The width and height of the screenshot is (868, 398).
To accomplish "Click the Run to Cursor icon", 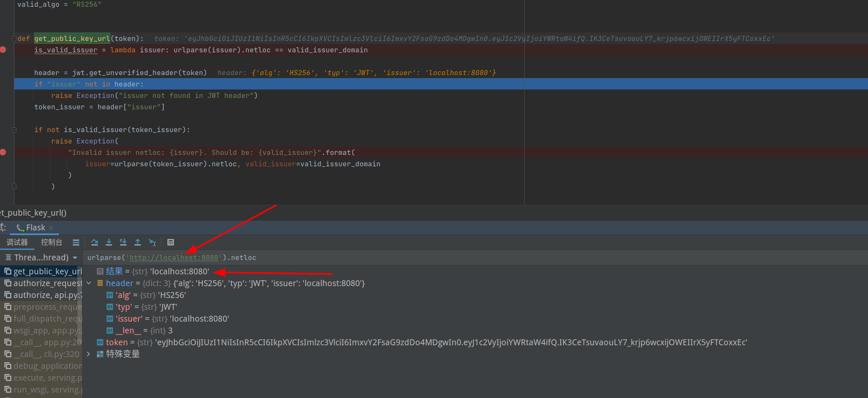I will click(152, 242).
